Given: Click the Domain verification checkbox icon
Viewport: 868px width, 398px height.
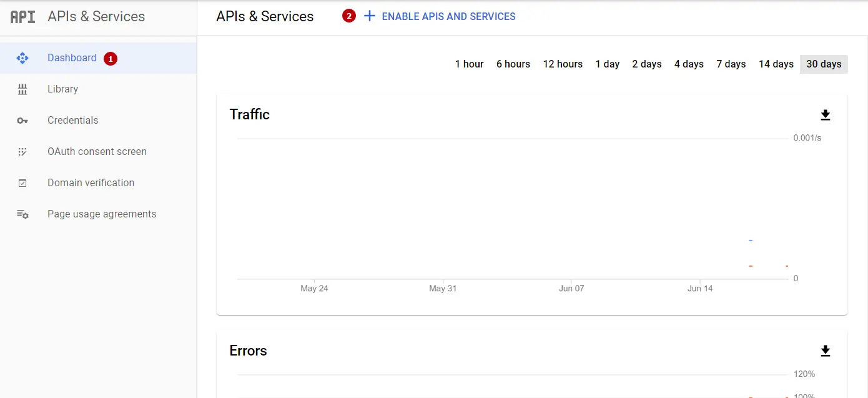Looking at the screenshot, I should (22, 183).
